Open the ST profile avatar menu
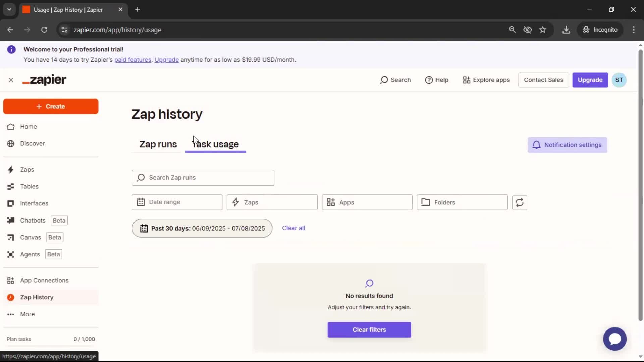 619,80
